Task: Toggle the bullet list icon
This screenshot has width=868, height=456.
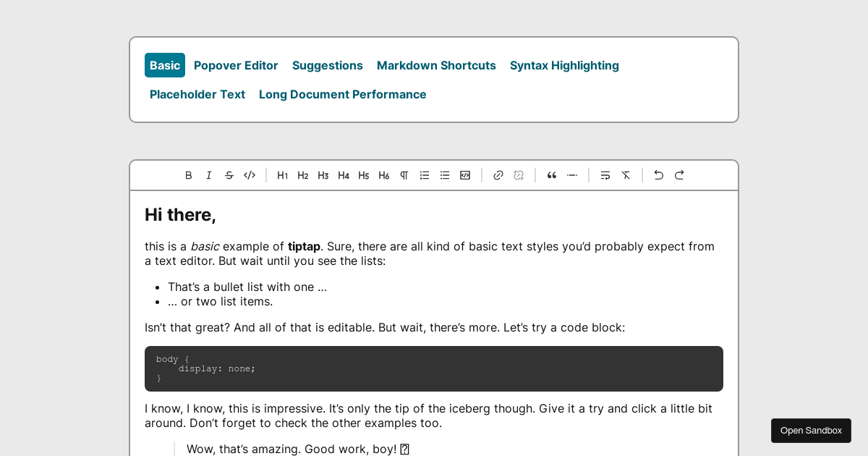Action: pyautogui.click(x=445, y=175)
